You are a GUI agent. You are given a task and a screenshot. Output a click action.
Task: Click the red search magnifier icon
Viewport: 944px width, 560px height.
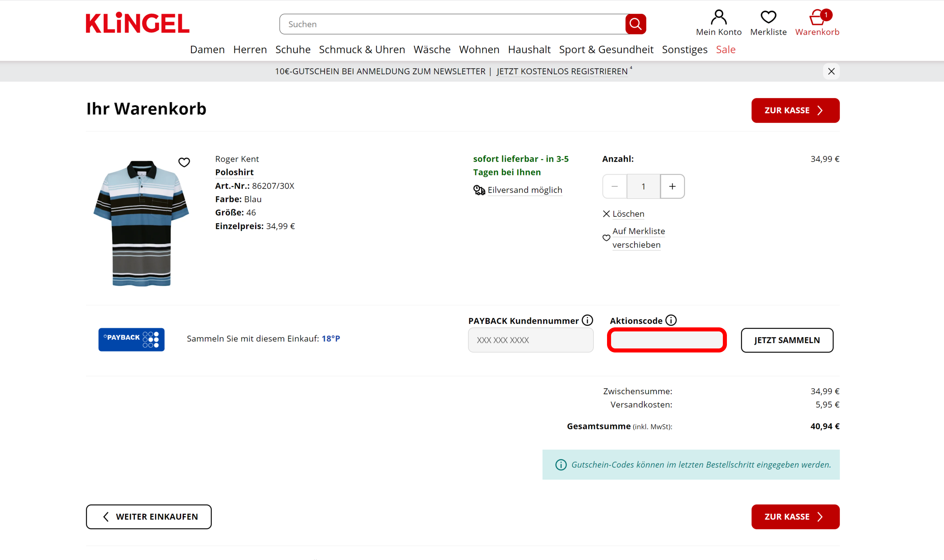[x=635, y=24]
